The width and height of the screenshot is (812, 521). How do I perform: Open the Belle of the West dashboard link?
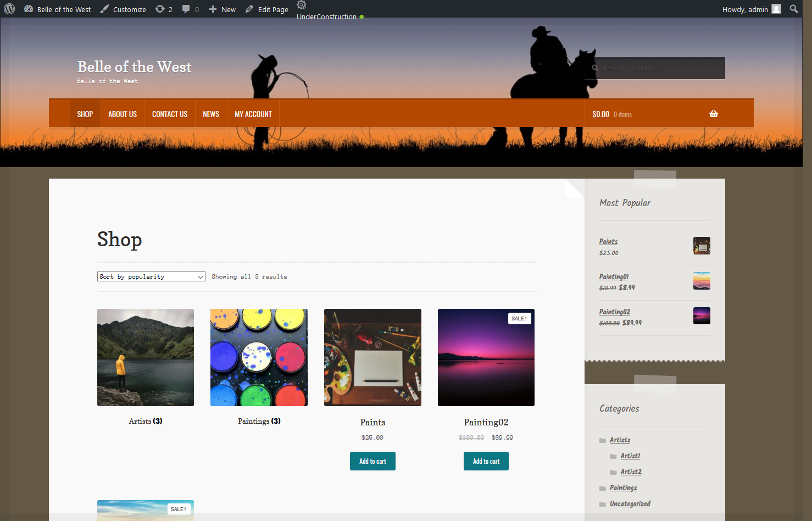click(x=58, y=9)
